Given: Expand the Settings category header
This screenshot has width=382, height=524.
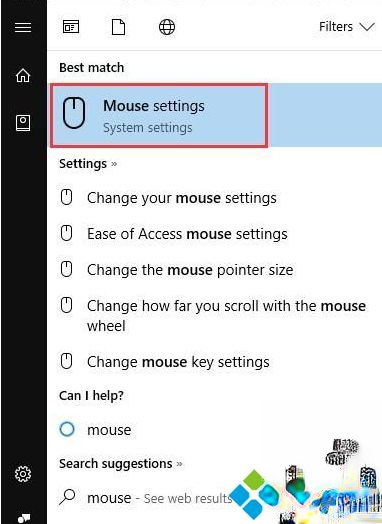Looking at the screenshot, I should tap(88, 164).
